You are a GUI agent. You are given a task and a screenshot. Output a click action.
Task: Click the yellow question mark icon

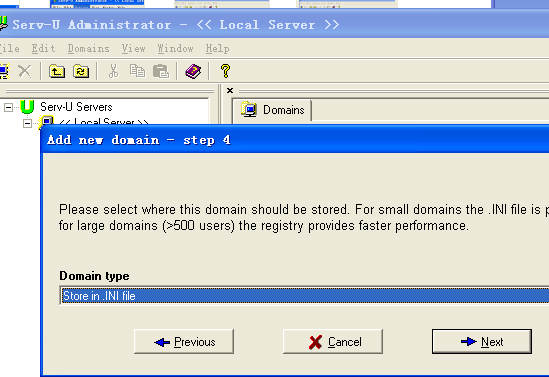point(225,71)
